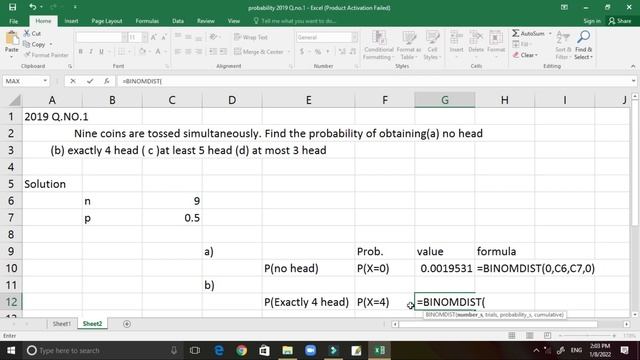Viewport: 640px width, 360px height.
Task: Click the Font Color letter A icon
Action: (x=158, y=51)
